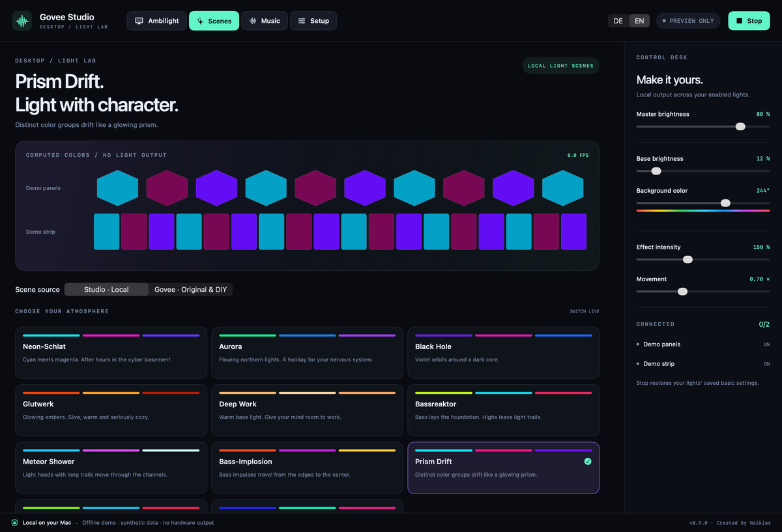782x532 pixels.
Task: Click the Local Light Scenes badge
Action: point(560,66)
